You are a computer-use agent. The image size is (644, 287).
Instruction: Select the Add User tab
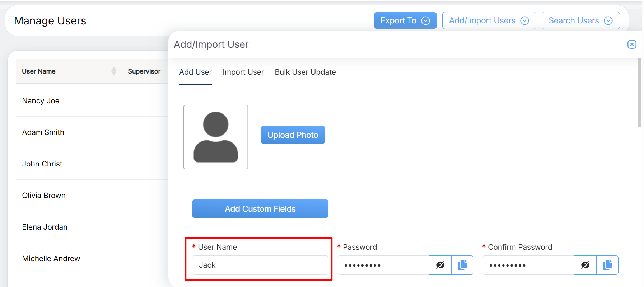pyautogui.click(x=195, y=72)
